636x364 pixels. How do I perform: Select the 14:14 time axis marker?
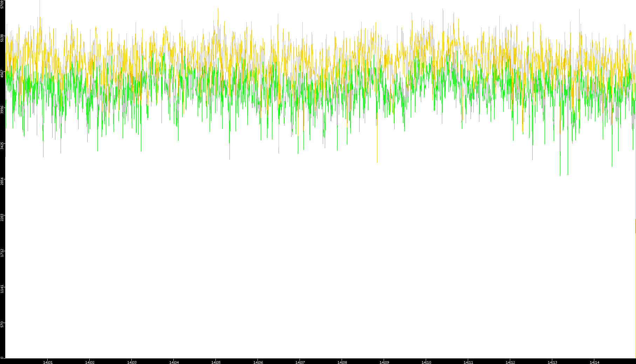point(594,362)
